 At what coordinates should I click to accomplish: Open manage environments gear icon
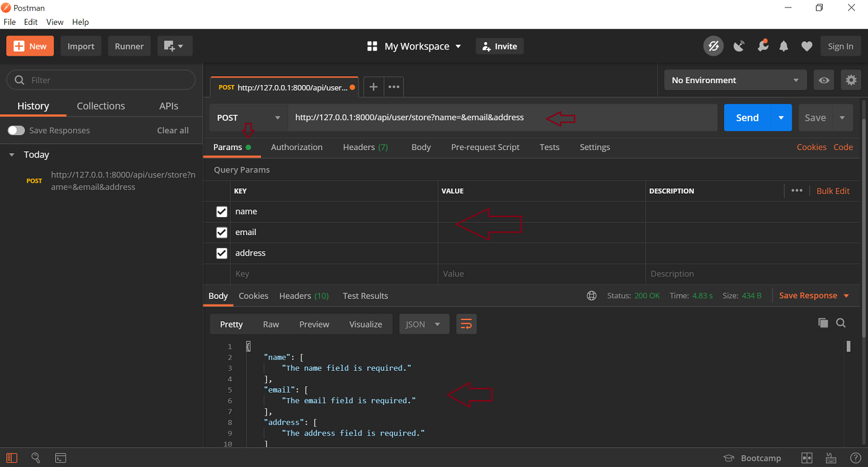click(x=851, y=80)
